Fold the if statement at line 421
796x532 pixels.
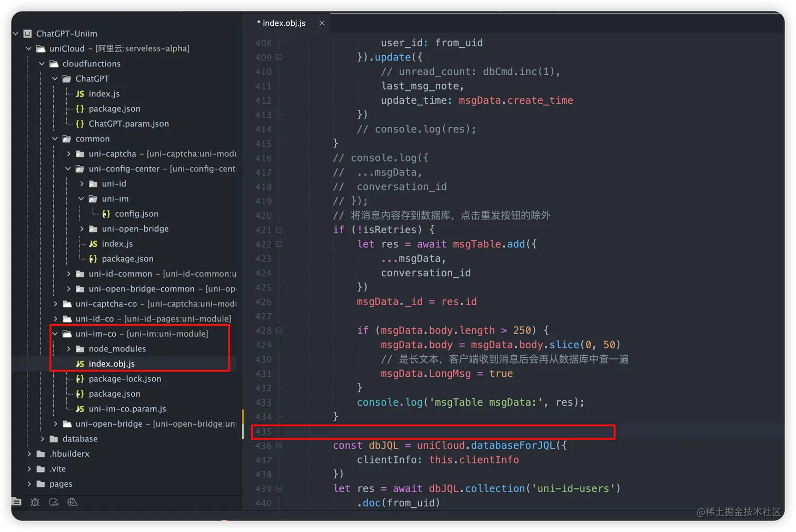279,229
